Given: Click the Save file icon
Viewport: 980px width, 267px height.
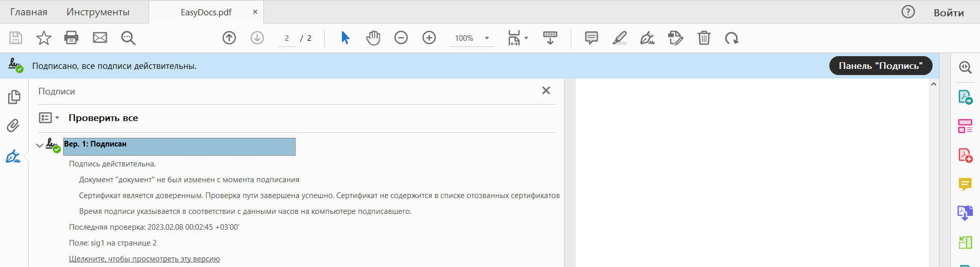Looking at the screenshot, I should pyautogui.click(x=16, y=38).
